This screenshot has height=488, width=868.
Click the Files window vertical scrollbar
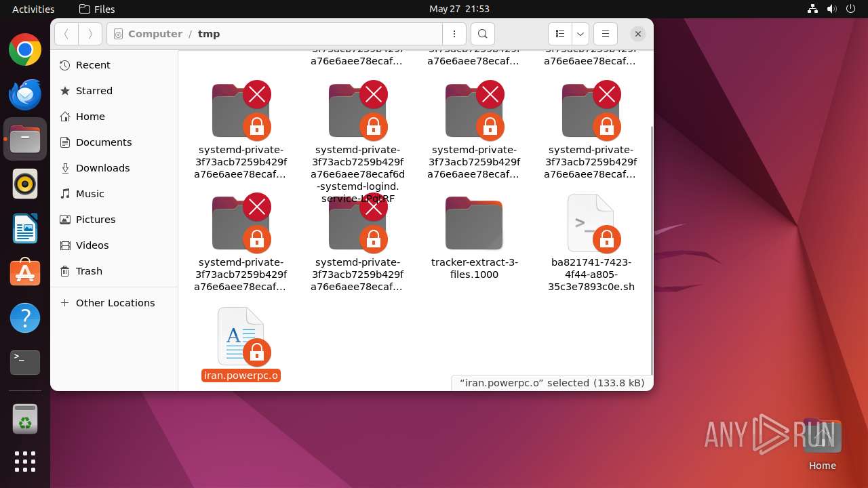point(651,249)
